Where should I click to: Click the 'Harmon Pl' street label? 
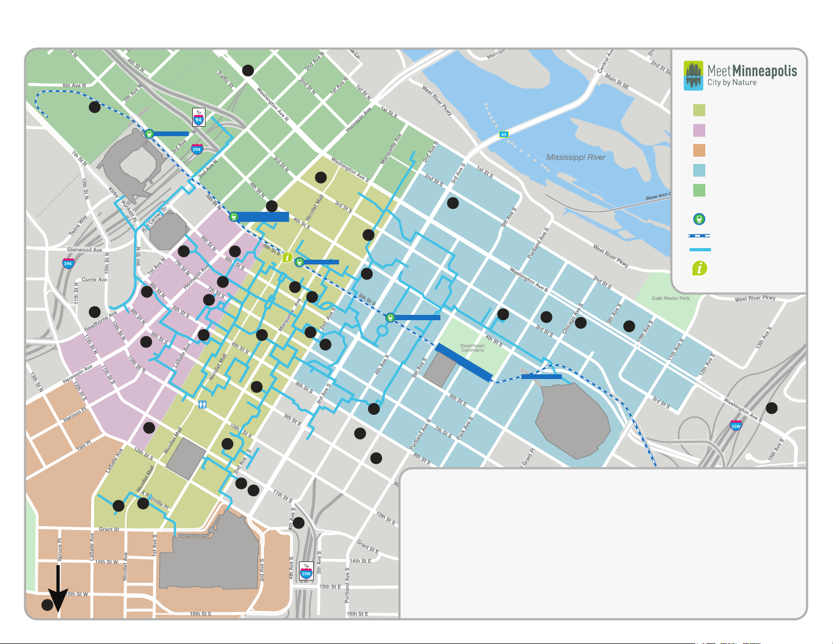tap(75, 415)
